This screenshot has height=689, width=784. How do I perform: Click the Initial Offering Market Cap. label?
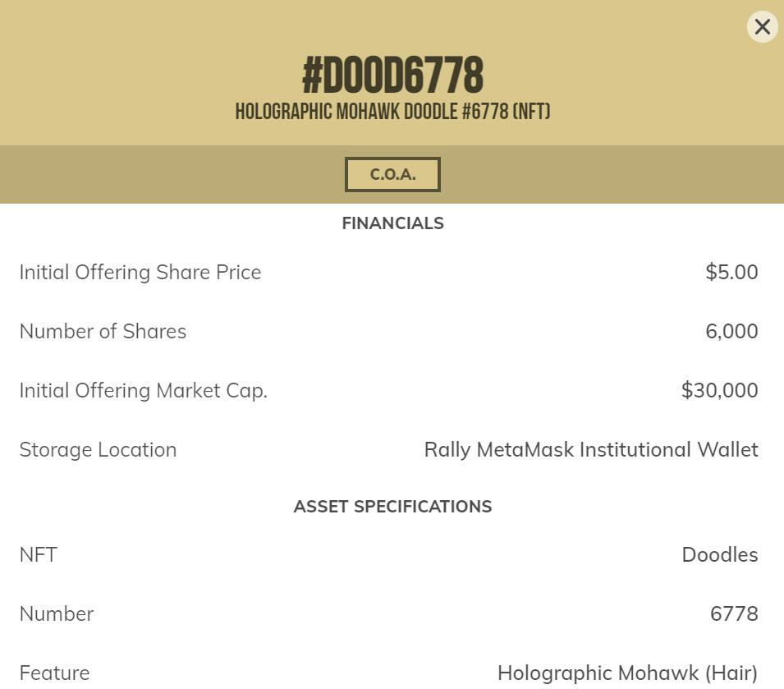click(x=144, y=391)
